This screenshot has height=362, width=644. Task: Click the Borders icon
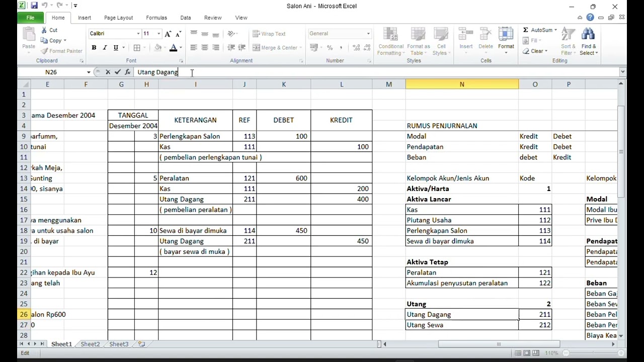point(137,48)
